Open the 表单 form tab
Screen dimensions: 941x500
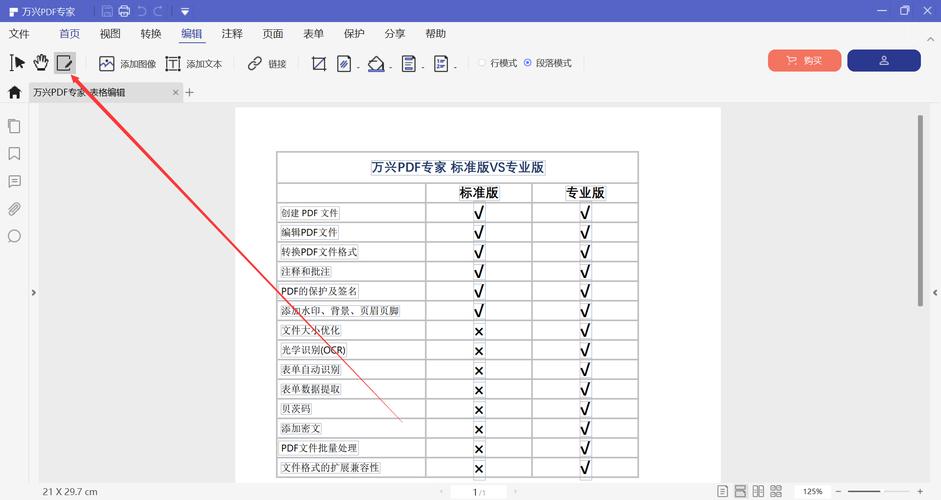(313, 34)
